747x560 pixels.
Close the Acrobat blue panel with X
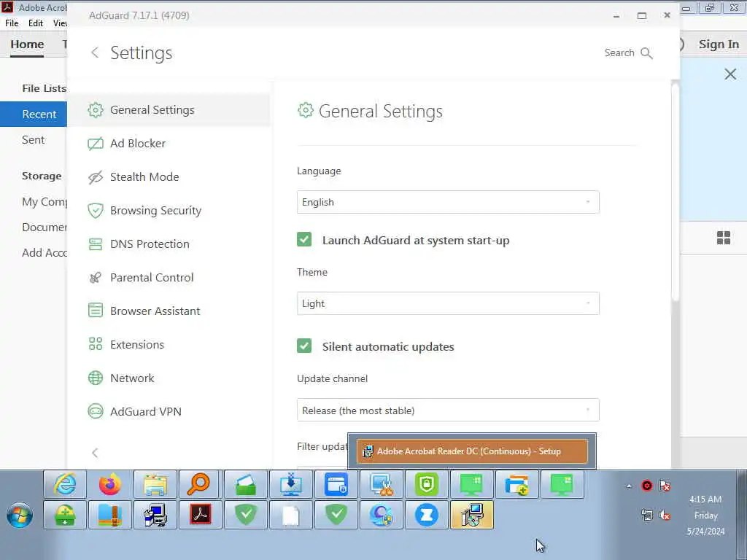point(730,74)
